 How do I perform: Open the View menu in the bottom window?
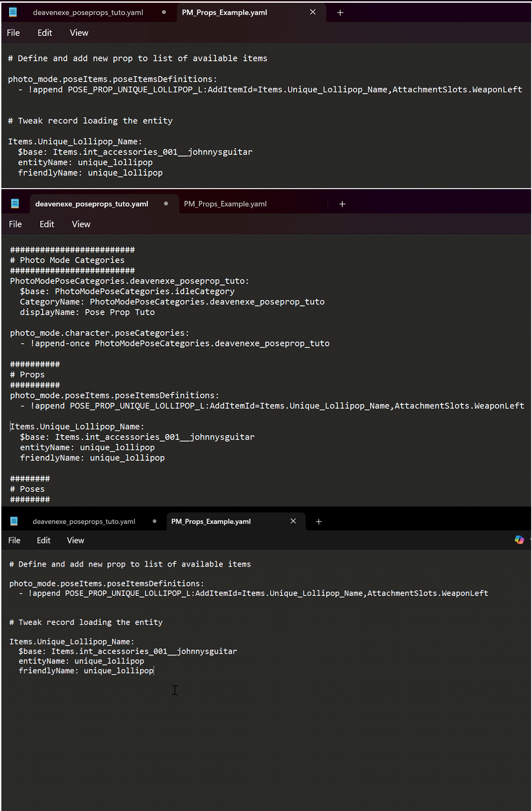(x=76, y=540)
